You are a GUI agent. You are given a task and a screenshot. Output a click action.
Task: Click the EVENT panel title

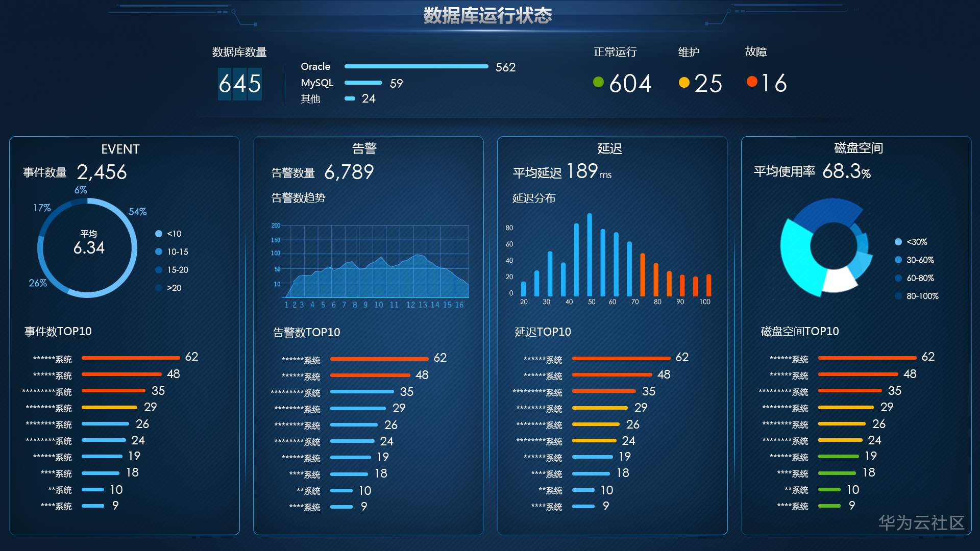pyautogui.click(x=120, y=149)
